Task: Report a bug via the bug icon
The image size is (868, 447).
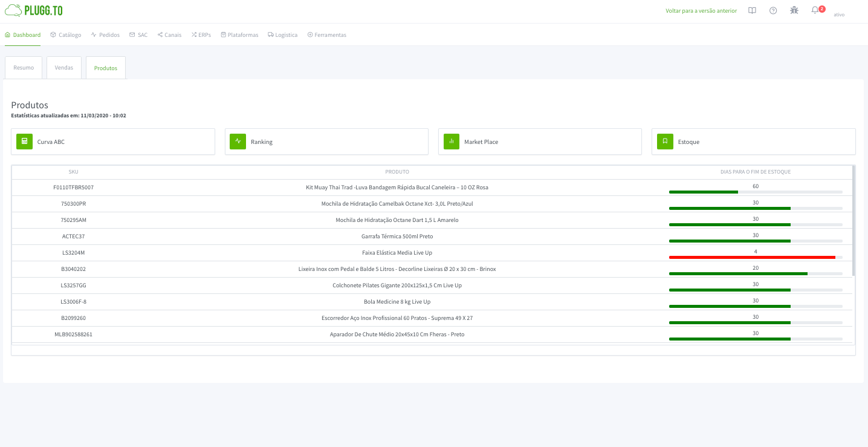Action: pos(794,10)
